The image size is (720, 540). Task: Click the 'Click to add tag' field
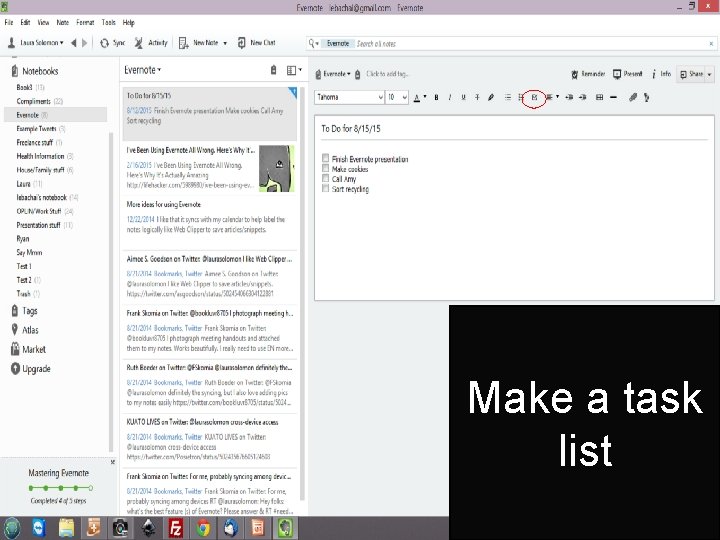(x=387, y=74)
